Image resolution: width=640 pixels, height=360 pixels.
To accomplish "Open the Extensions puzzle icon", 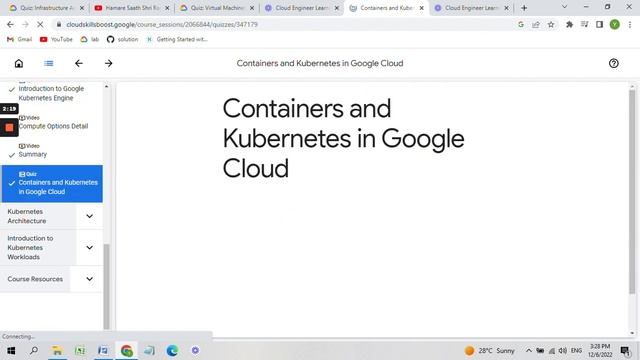I will [x=569, y=24].
